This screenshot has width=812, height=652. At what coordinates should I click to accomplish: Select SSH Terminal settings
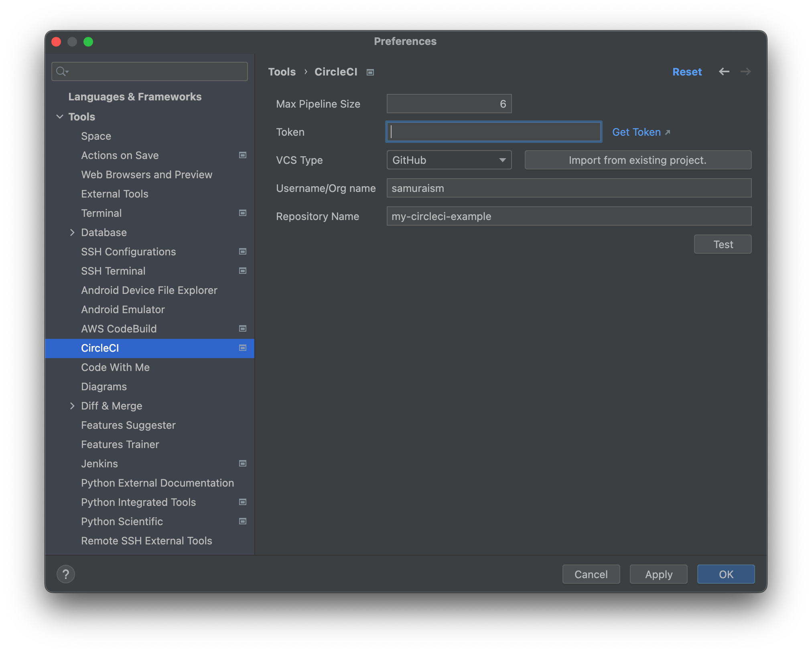pyautogui.click(x=113, y=271)
